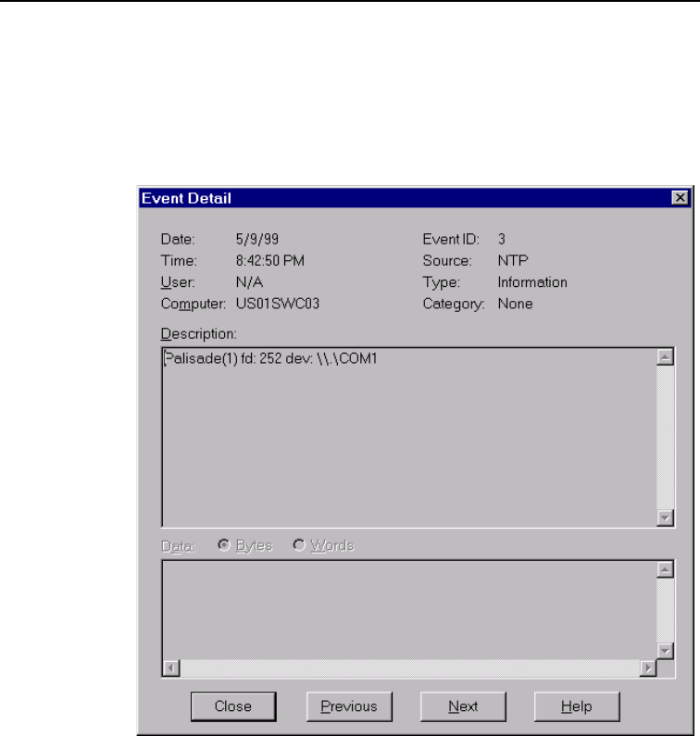Click the Close button

(x=233, y=706)
